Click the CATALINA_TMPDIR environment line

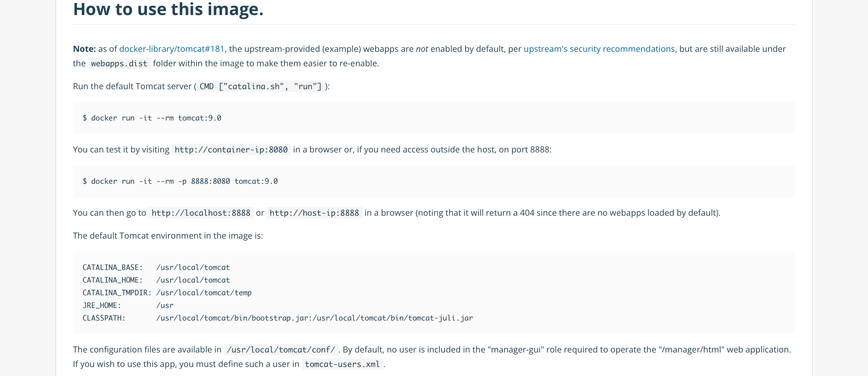[167, 293]
